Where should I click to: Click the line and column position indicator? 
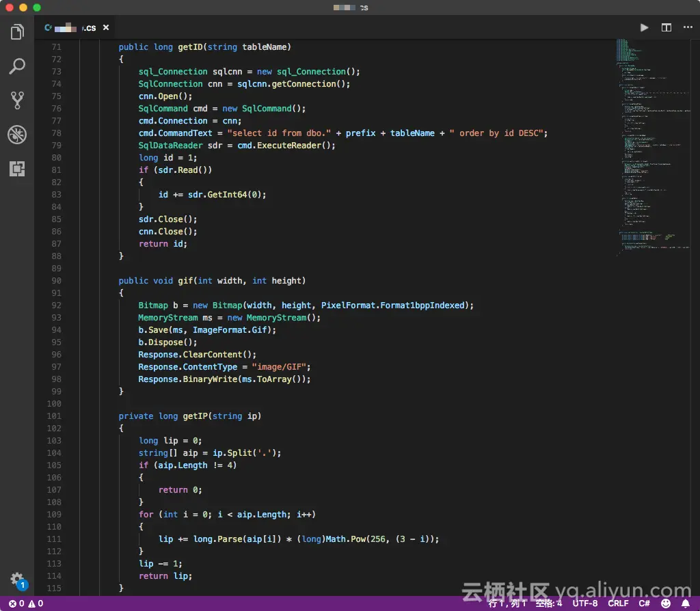507,603
